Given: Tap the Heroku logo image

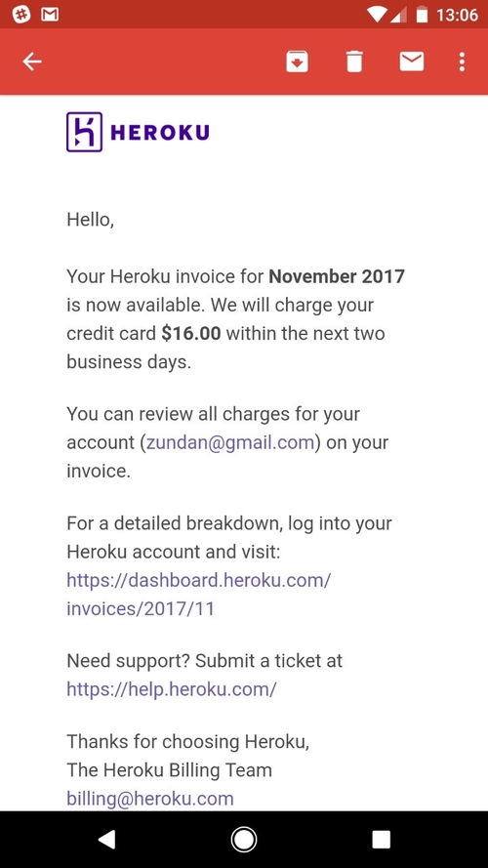Looking at the screenshot, I should pos(138,132).
